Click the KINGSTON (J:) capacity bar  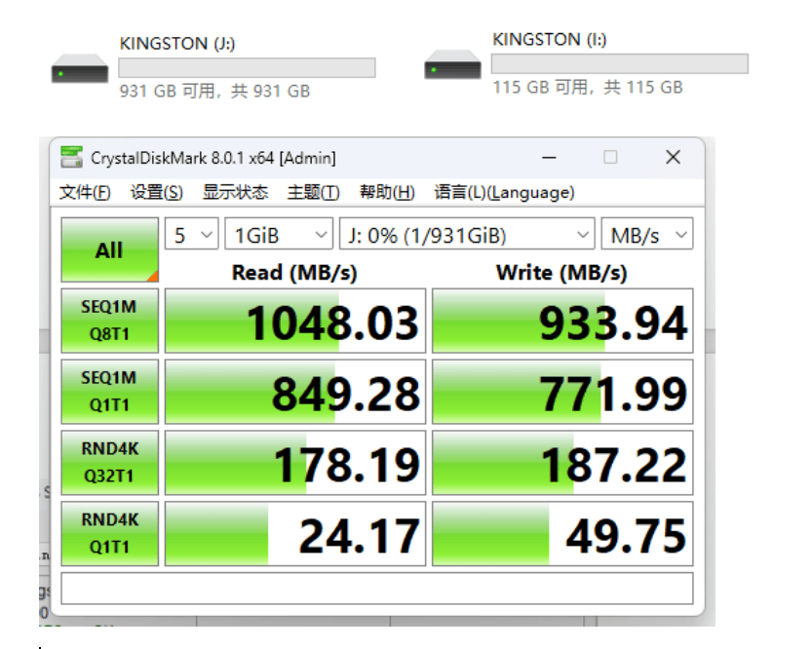[x=247, y=68]
